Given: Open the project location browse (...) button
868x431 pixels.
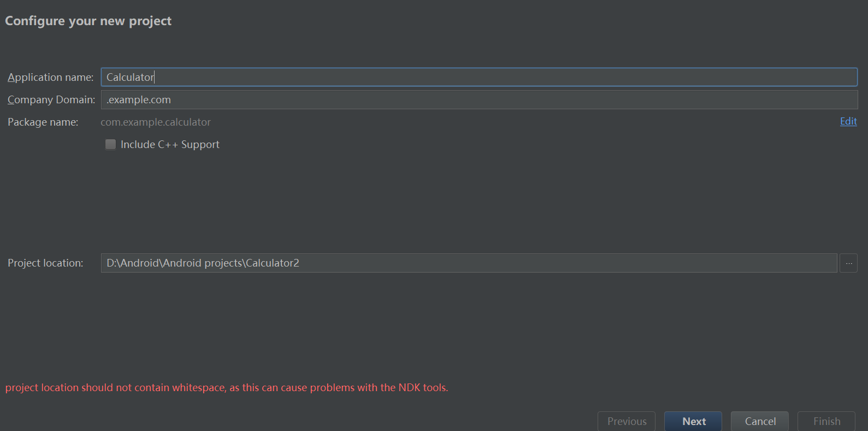Looking at the screenshot, I should tap(848, 263).
